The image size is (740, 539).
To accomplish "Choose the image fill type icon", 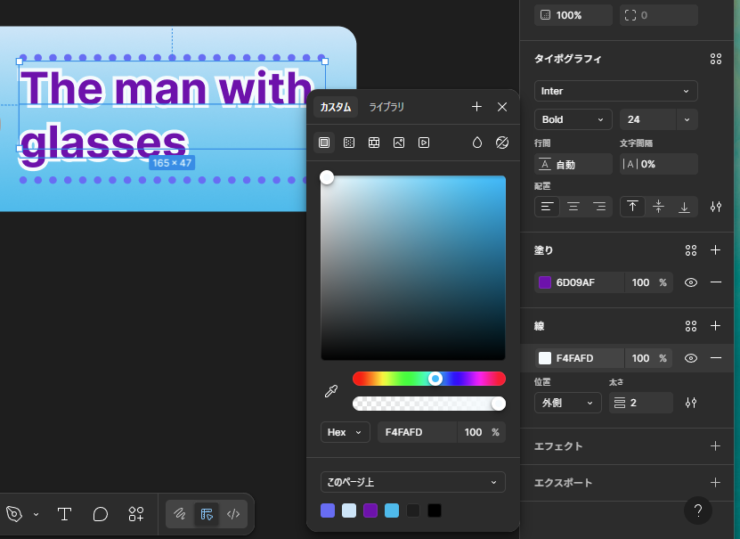I will click(399, 143).
